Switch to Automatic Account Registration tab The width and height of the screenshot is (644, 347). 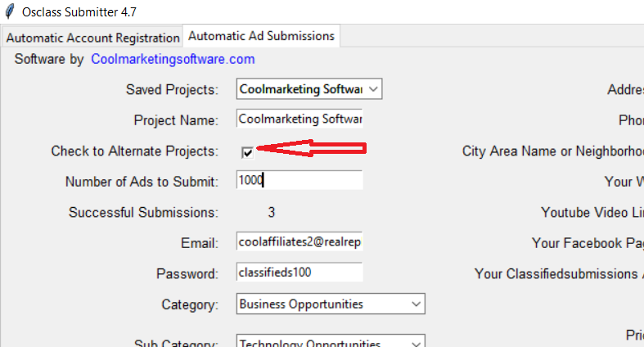pos(92,38)
